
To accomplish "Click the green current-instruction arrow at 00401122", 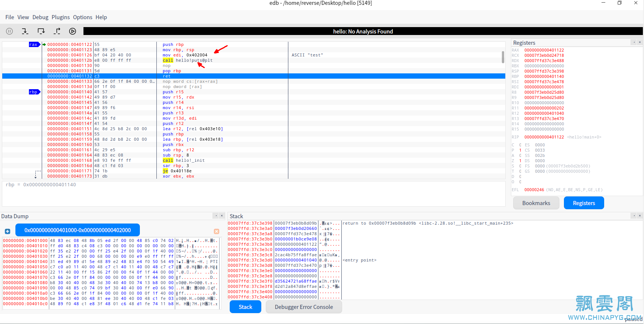I will (x=44, y=44).
